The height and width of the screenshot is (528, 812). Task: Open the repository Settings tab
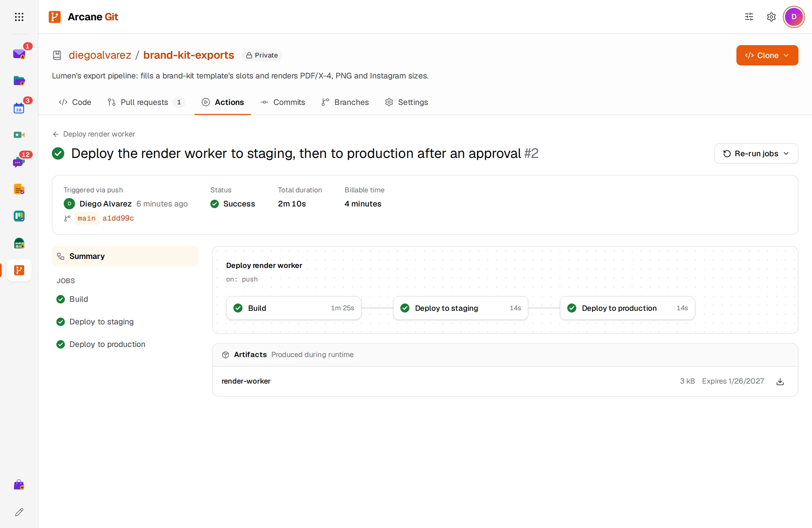pyautogui.click(x=406, y=102)
